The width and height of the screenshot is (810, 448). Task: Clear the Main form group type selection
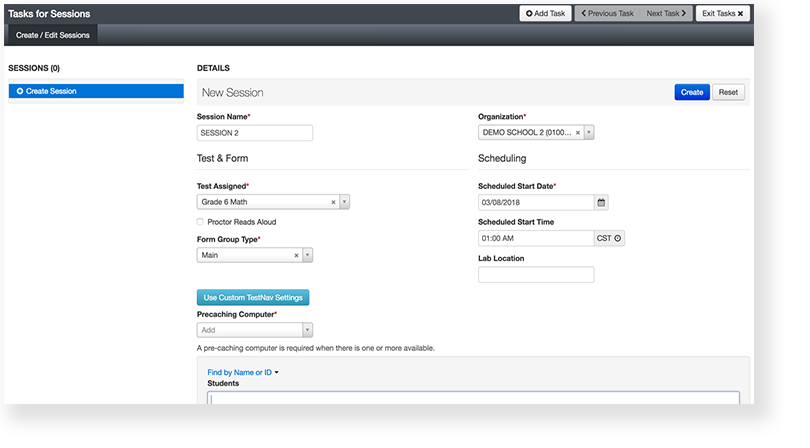click(x=296, y=255)
